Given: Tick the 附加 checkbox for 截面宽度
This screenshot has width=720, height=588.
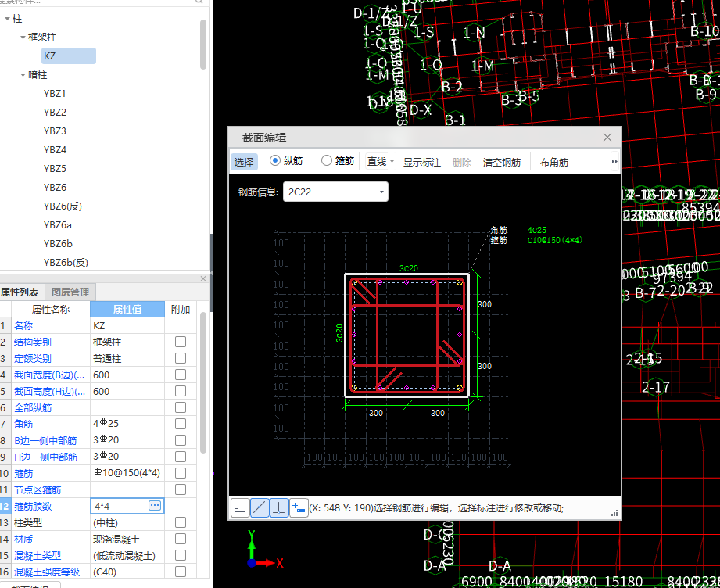Looking at the screenshot, I should click(x=181, y=375).
